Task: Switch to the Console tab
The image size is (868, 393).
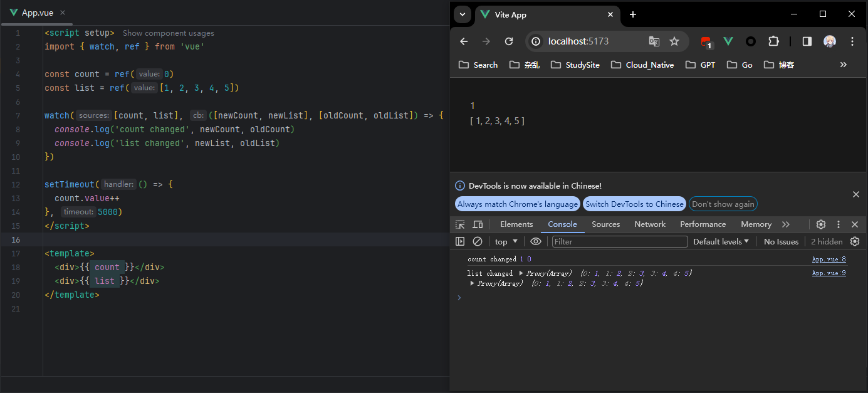Action: [562, 224]
